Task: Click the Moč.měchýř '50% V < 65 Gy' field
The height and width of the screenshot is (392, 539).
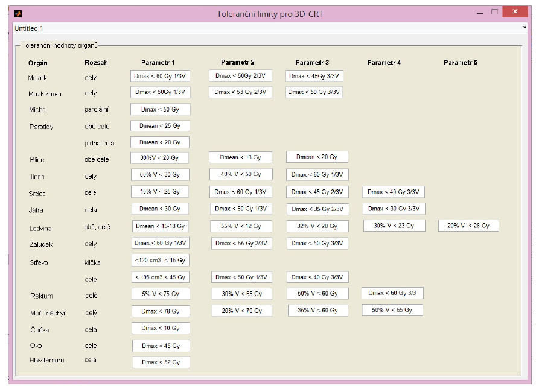Action: pyautogui.click(x=392, y=310)
